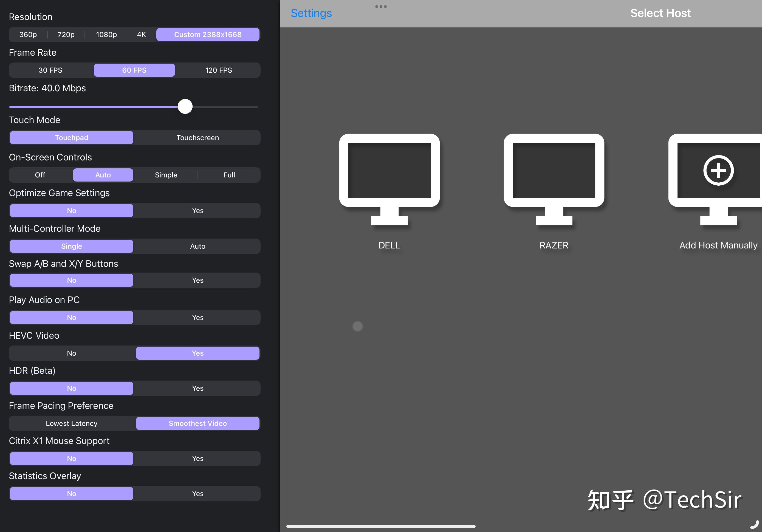Set Play Audio on PC to Yes

point(198,318)
